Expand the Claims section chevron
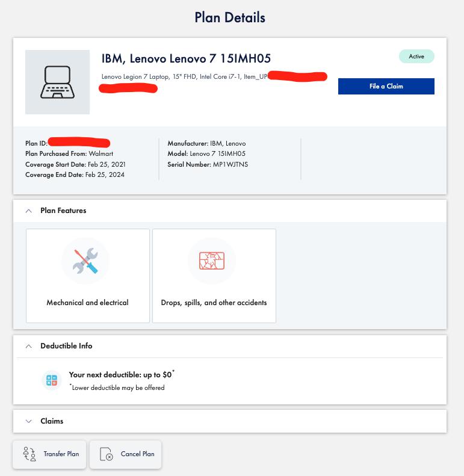 tap(29, 421)
